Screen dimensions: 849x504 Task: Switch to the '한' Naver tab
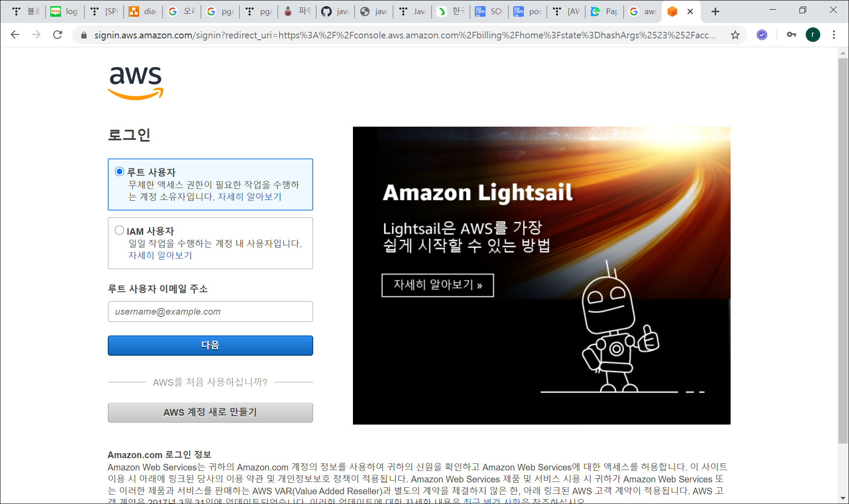pyautogui.click(x=450, y=12)
